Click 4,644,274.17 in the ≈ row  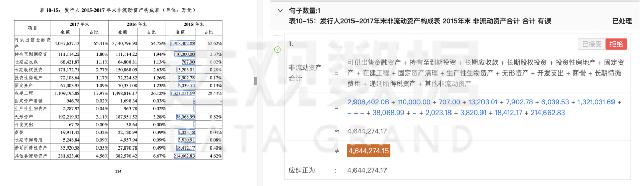[367, 131]
